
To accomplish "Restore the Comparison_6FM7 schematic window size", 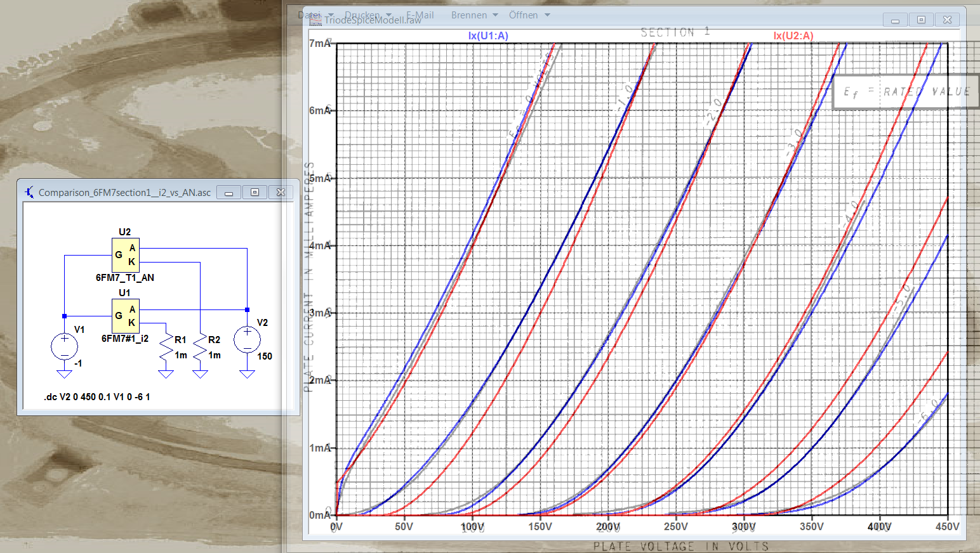I will [255, 192].
